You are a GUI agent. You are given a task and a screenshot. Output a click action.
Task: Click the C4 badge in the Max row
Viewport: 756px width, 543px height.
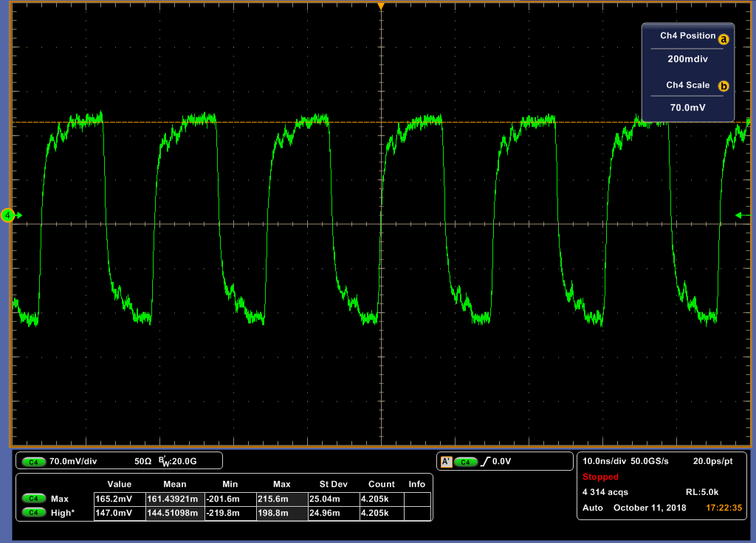(34, 498)
